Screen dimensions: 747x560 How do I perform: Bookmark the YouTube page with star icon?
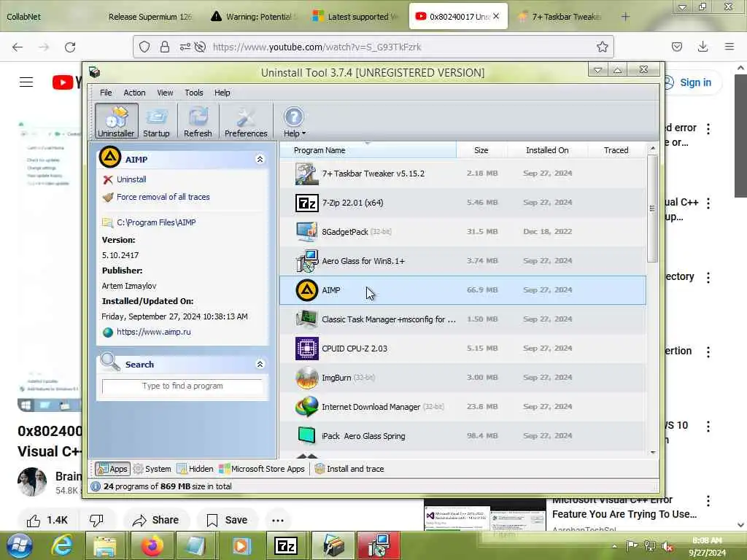coord(602,47)
